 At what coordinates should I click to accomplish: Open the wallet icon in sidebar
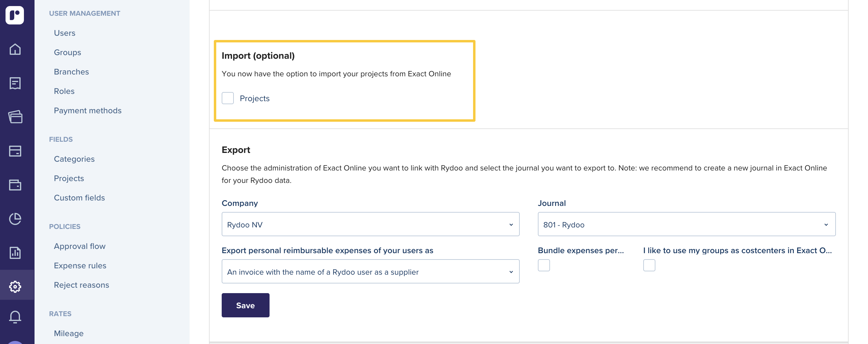[x=15, y=185]
